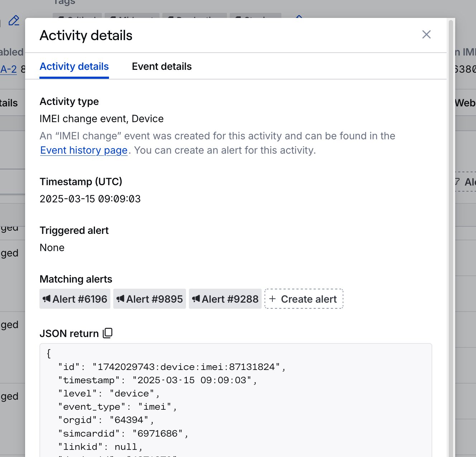476x457 pixels.
Task: Click the timestamp value 2025-03-15 09:09:03
Action: tap(90, 199)
